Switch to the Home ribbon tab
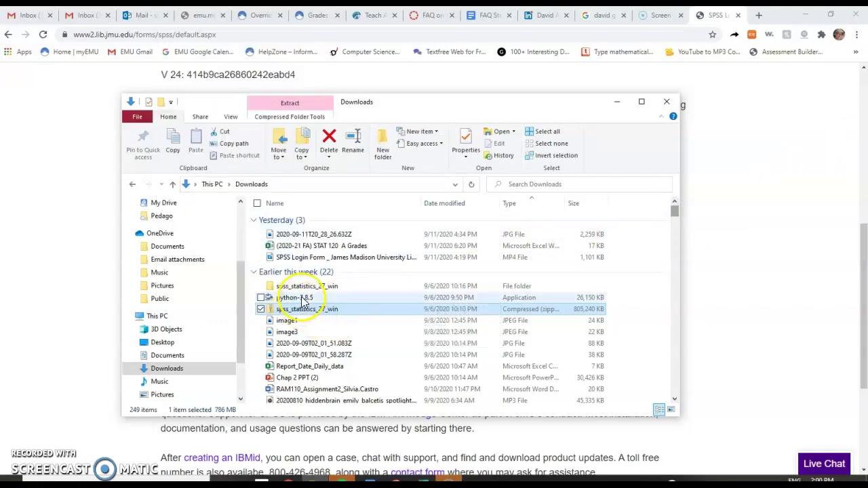 [x=168, y=117]
